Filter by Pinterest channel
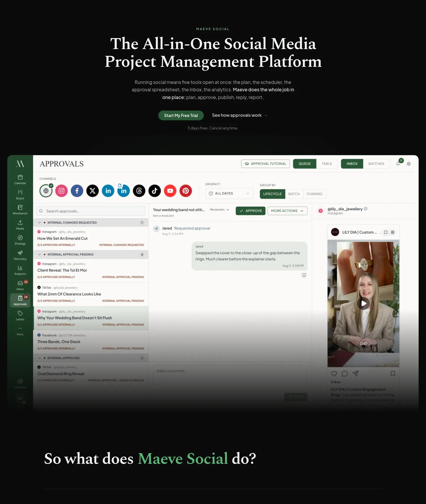 186,191
